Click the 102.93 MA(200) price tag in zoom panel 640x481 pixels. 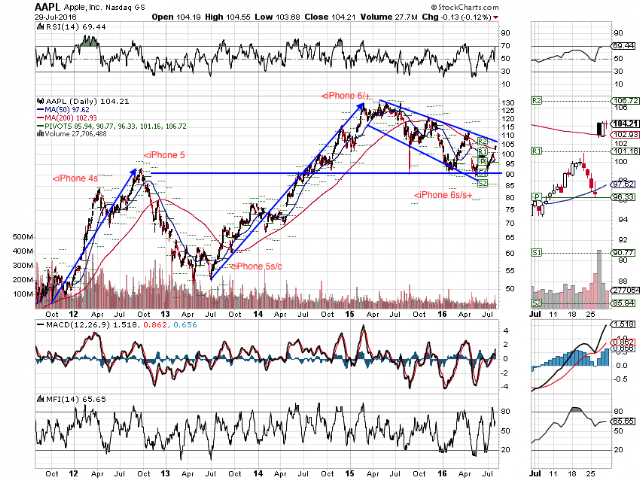coord(624,135)
